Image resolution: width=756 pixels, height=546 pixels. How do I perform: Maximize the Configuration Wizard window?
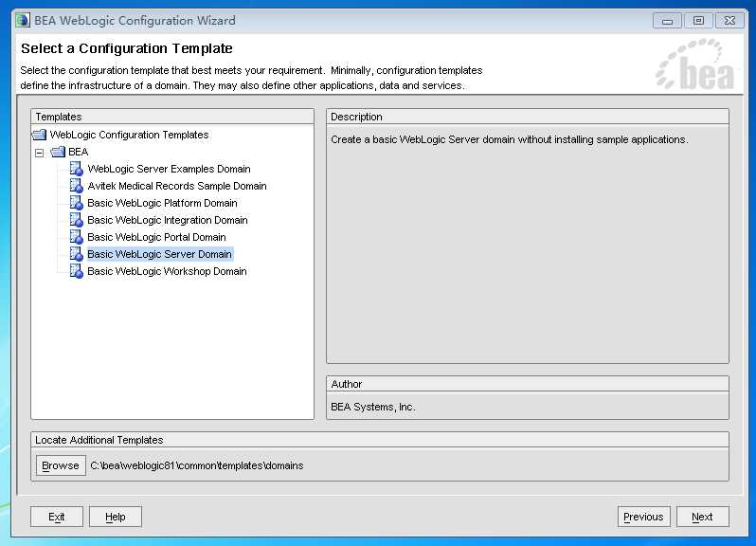pos(698,21)
